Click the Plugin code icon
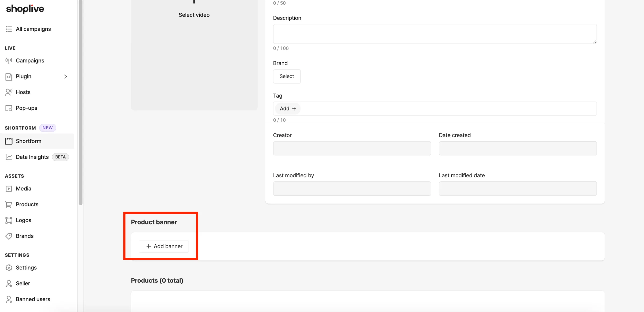Image resolution: width=644 pixels, height=312 pixels. click(x=9, y=76)
